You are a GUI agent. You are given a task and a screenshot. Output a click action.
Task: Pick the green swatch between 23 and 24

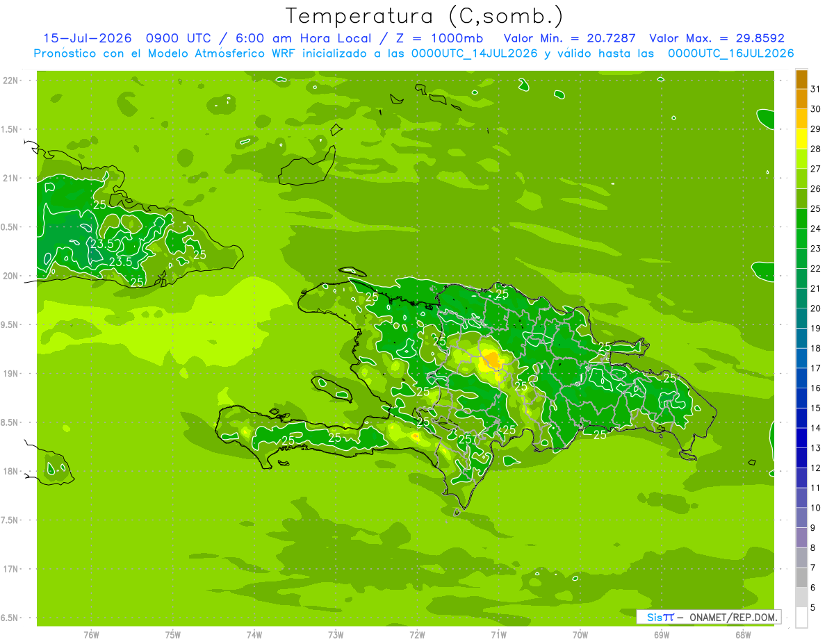[801, 238]
